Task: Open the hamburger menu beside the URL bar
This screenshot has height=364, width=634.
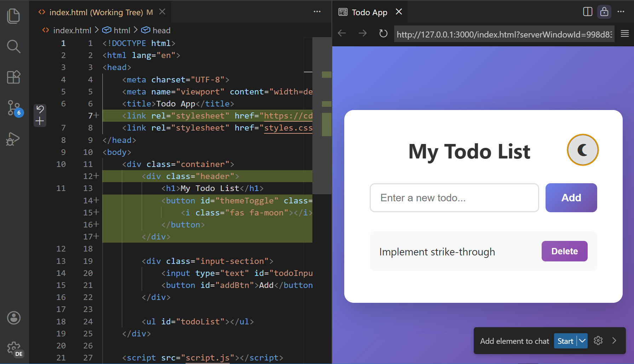Action: pyautogui.click(x=624, y=33)
